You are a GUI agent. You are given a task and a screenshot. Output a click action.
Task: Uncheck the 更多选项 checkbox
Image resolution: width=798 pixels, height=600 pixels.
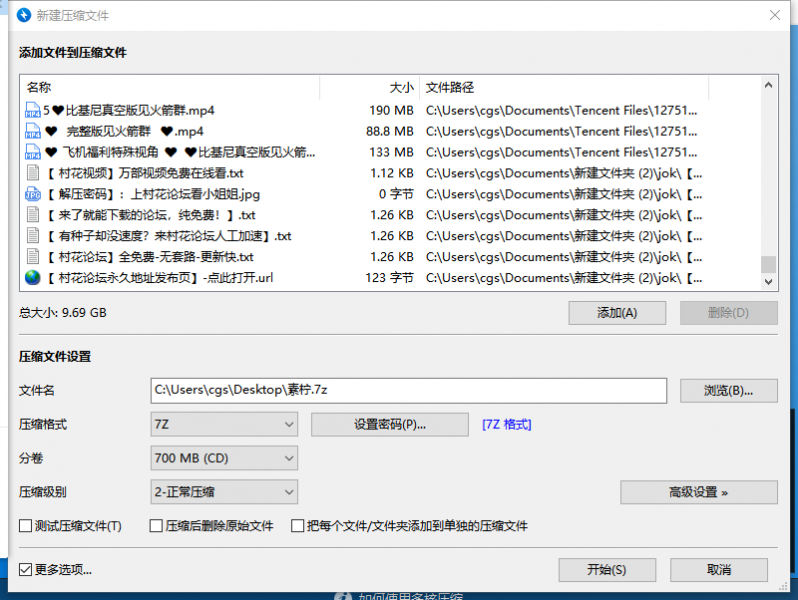(26, 570)
